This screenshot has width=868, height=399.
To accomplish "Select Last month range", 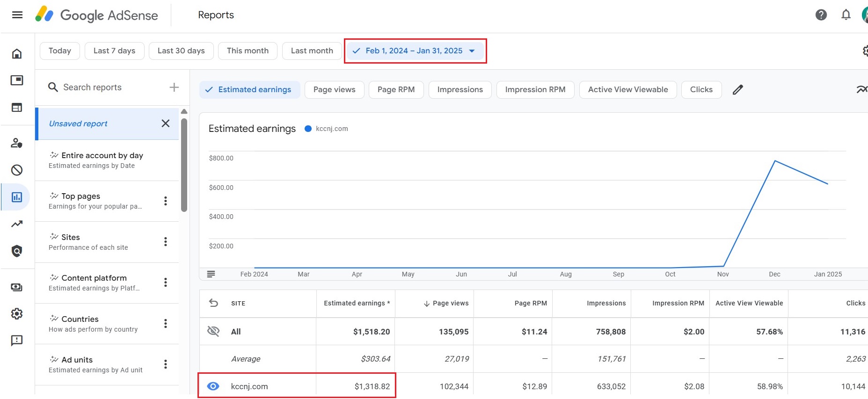I will pyautogui.click(x=312, y=51).
